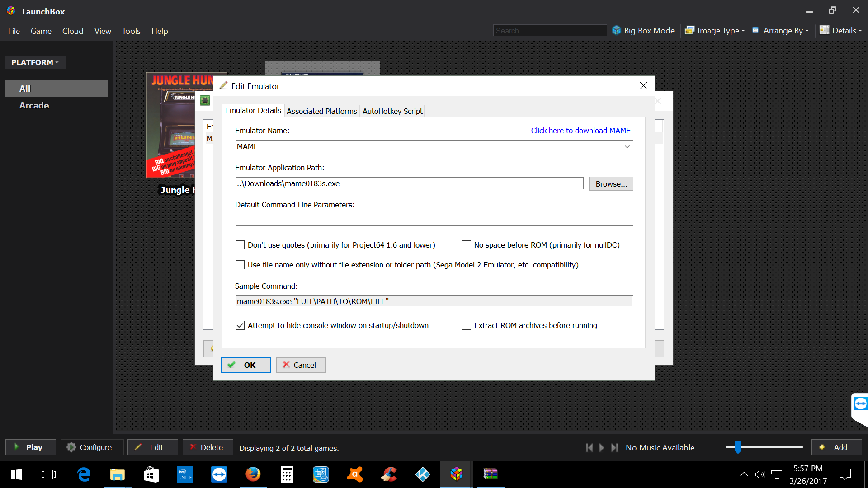This screenshot has height=488, width=868.
Task: Expand the Arrange By dropdown arrow
Action: (x=807, y=31)
